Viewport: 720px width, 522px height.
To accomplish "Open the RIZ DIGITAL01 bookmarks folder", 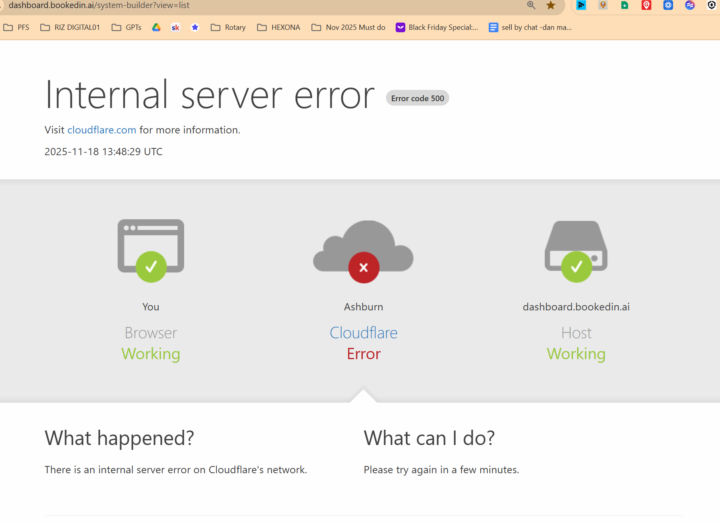I will pos(70,28).
